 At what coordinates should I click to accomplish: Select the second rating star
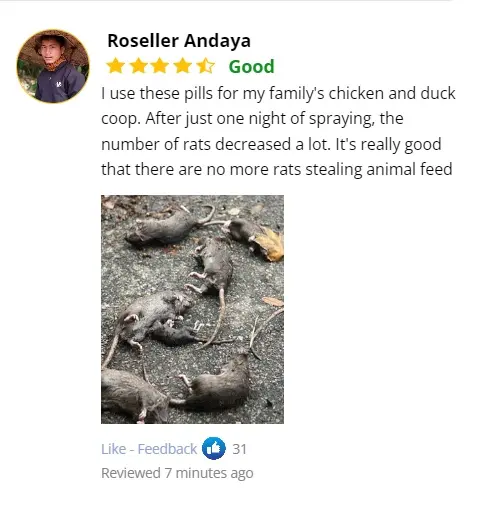pyautogui.click(x=138, y=66)
